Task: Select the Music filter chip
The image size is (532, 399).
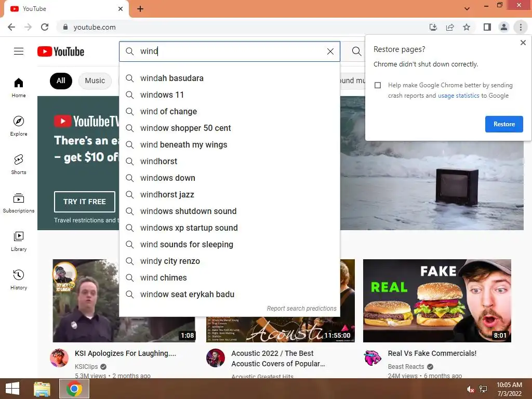Action: (x=95, y=81)
